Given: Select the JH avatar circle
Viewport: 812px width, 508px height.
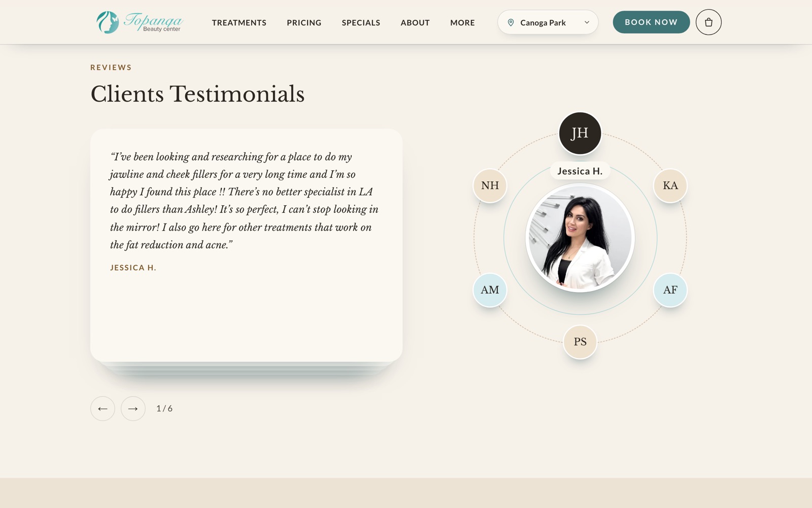Looking at the screenshot, I should 580,133.
